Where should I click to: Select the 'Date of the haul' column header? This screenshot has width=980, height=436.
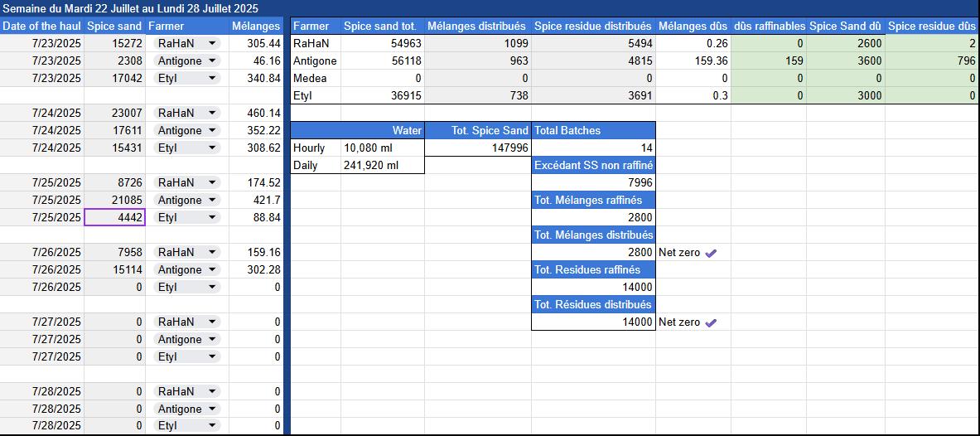41,27
